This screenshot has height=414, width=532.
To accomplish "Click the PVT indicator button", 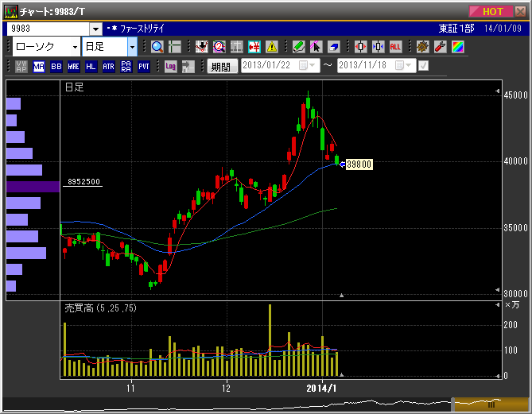I will [143, 67].
